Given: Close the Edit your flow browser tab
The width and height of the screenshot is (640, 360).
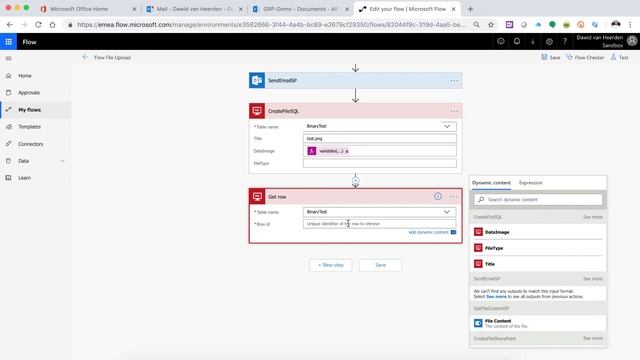Looking at the screenshot, I should point(453,9).
